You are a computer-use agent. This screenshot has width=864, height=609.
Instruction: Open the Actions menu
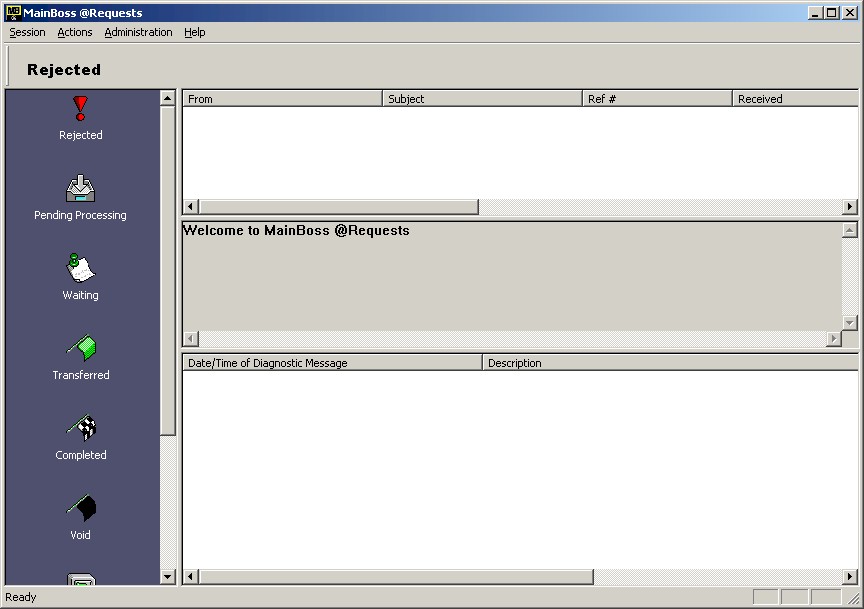coord(75,33)
